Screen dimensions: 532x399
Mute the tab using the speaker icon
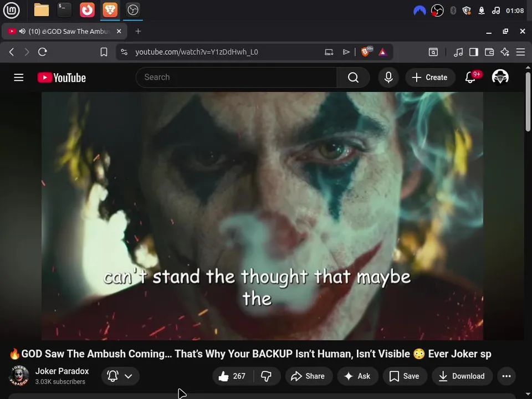click(22, 31)
